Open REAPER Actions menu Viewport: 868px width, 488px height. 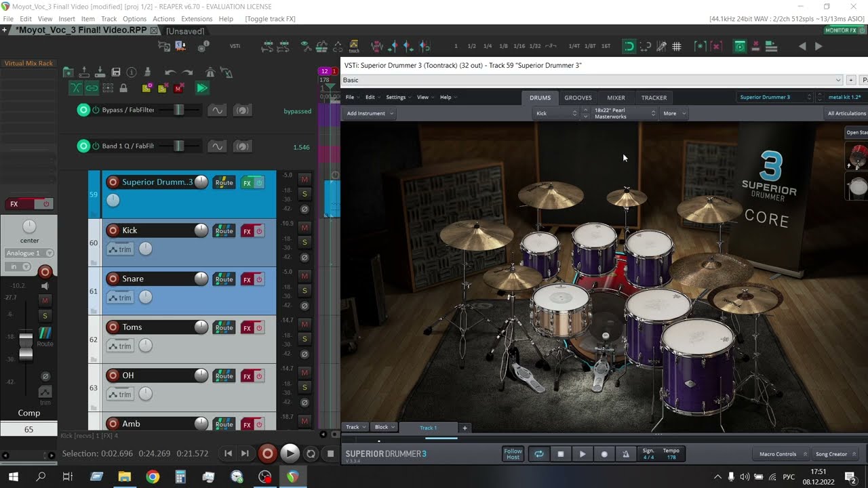pyautogui.click(x=163, y=19)
